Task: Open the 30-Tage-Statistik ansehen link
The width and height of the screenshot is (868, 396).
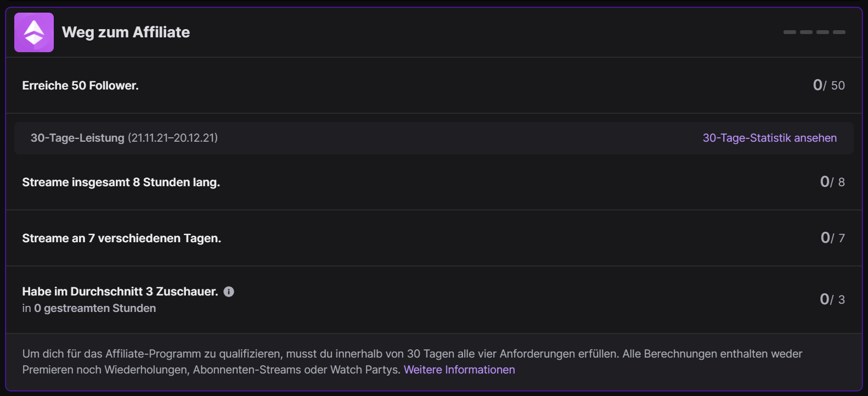Action: tap(769, 138)
